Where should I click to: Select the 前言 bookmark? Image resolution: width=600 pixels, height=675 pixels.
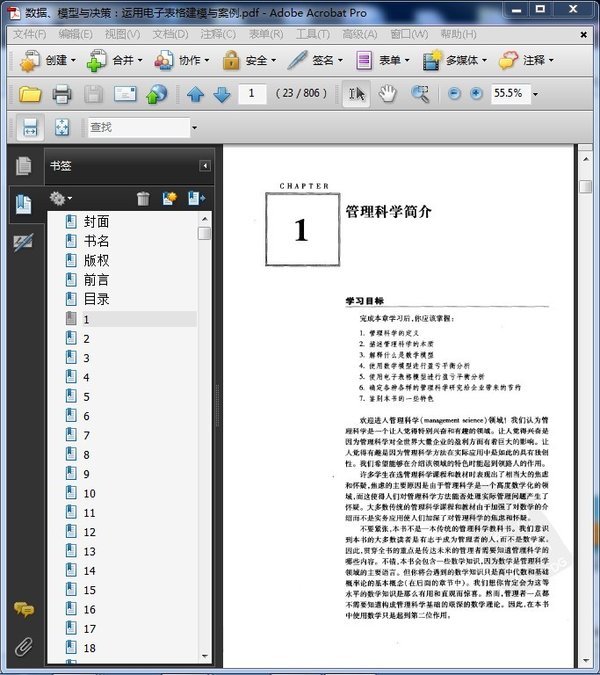coord(96,280)
